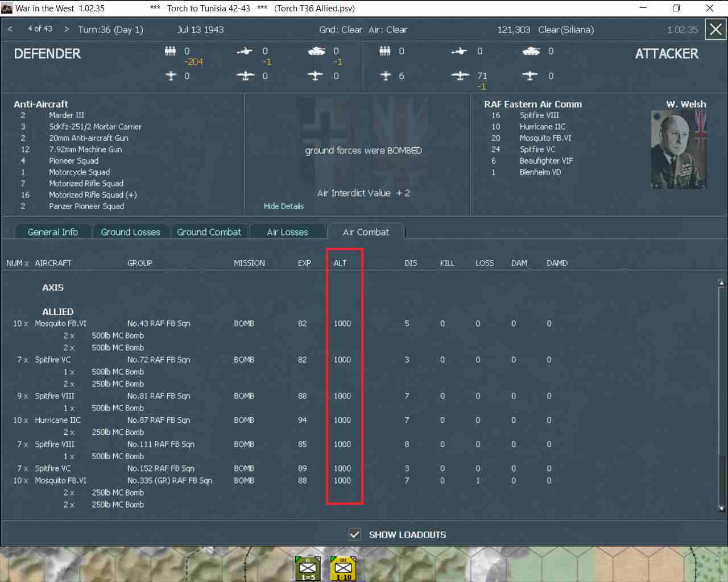Click the Blenheim VD aircraft entry
The image size is (728, 582).
540,172
